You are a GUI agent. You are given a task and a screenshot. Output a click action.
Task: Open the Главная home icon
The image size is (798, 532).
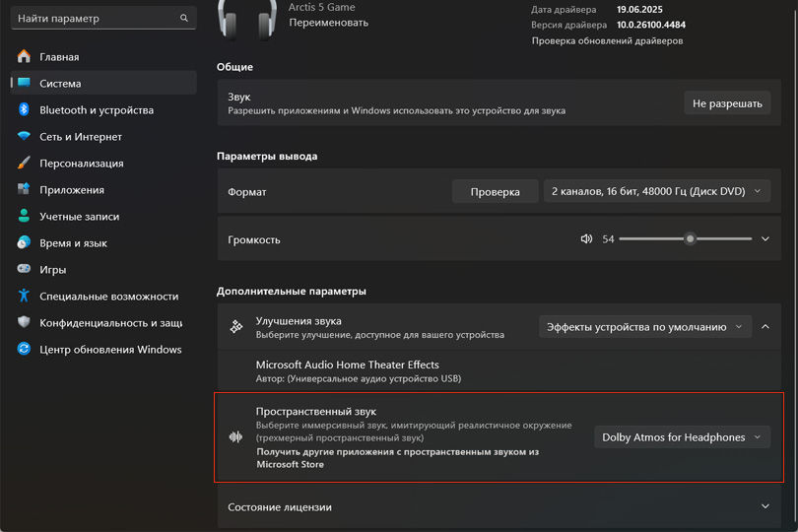point(24,56)
